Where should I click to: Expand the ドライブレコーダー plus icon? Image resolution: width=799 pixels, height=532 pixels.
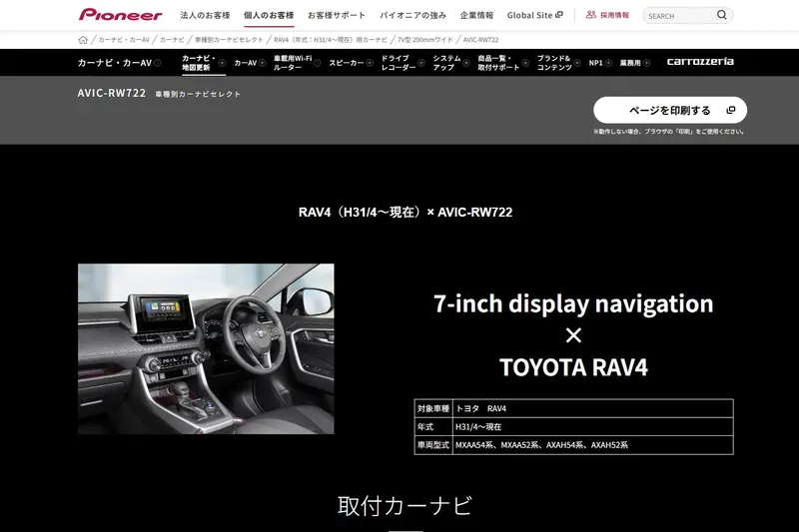(x=421, y=63)
